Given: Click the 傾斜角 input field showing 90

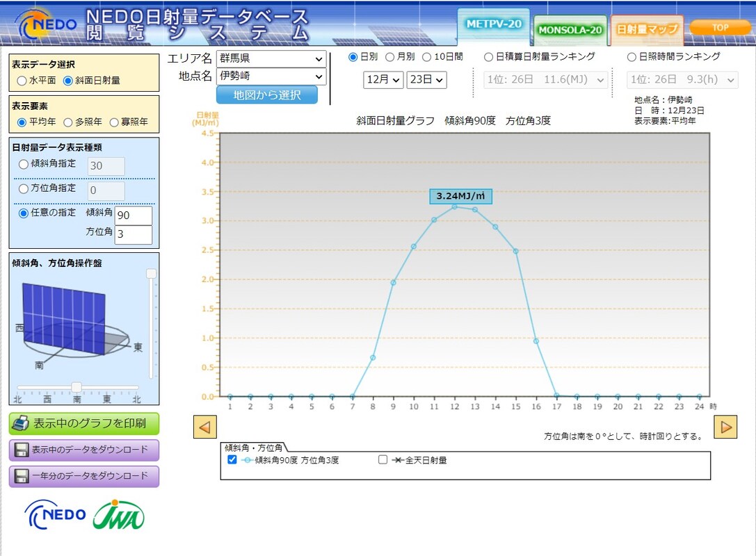Looking at the screenshot, I should coord(134,215).
